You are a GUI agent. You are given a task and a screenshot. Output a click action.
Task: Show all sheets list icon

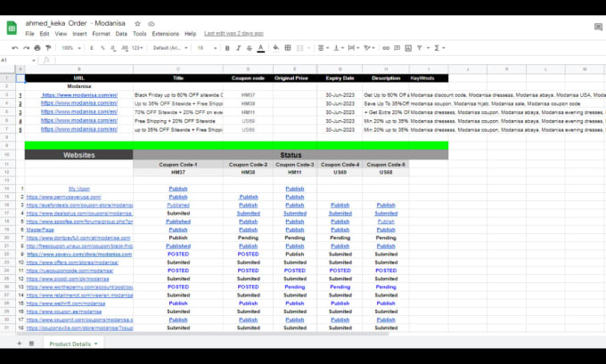[x=32, y=344]
